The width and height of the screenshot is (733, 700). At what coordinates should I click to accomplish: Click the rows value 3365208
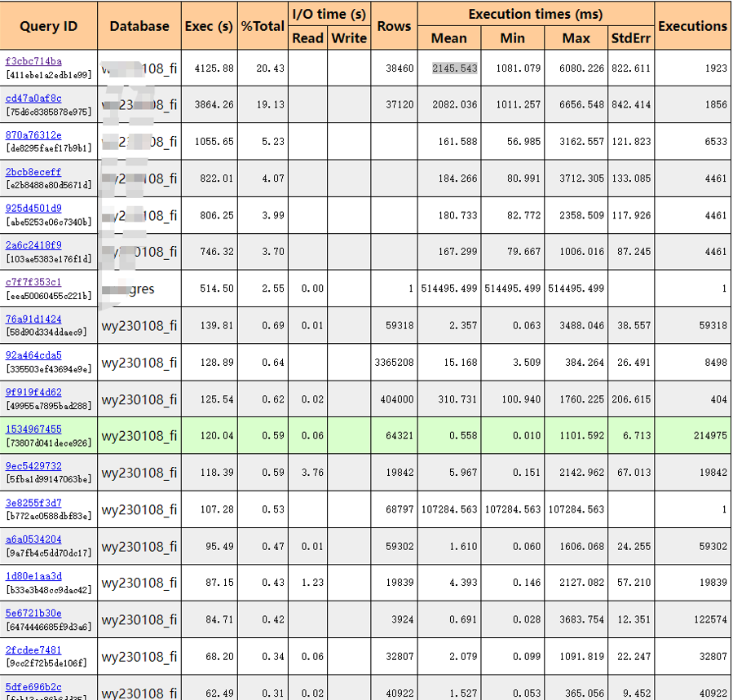394,363
